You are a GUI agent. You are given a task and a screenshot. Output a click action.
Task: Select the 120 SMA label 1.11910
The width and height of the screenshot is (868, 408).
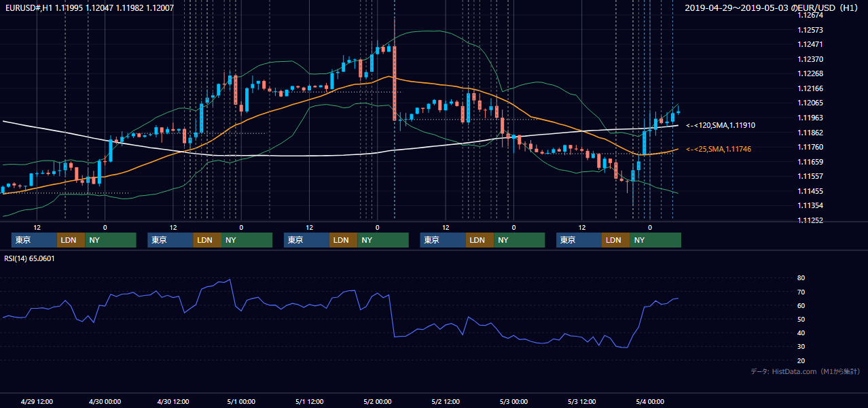coord(721,126)
